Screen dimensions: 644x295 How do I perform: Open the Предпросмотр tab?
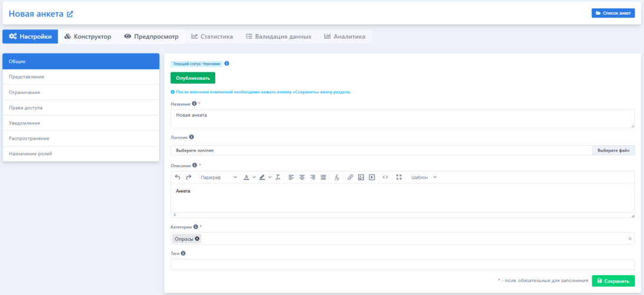pos(151,36)
